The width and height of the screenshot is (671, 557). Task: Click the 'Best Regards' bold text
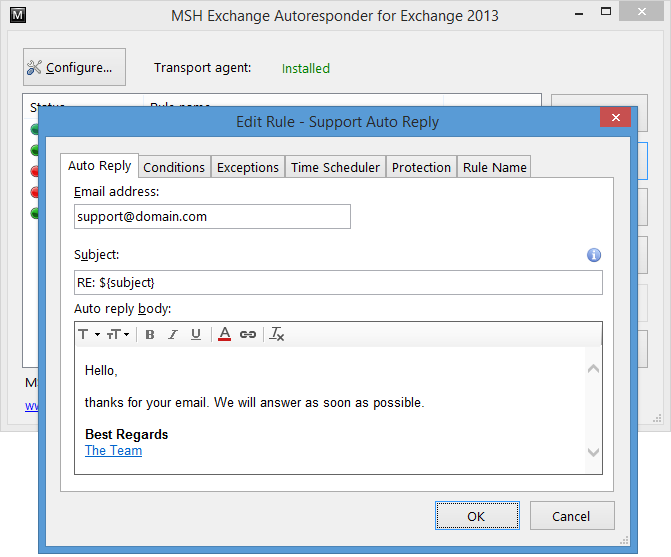tap(126, 434)
